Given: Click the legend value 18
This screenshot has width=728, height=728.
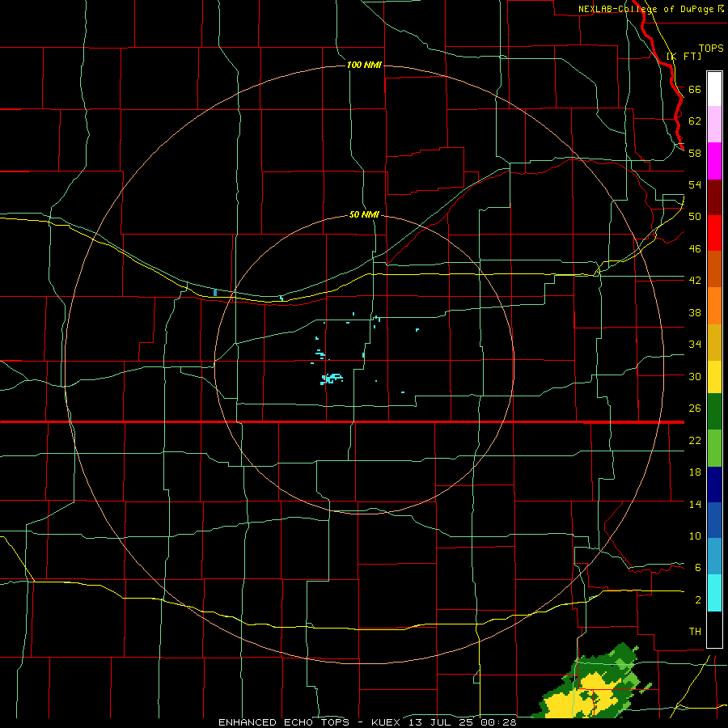Looking at the screenshot, I should click(695, 472).
